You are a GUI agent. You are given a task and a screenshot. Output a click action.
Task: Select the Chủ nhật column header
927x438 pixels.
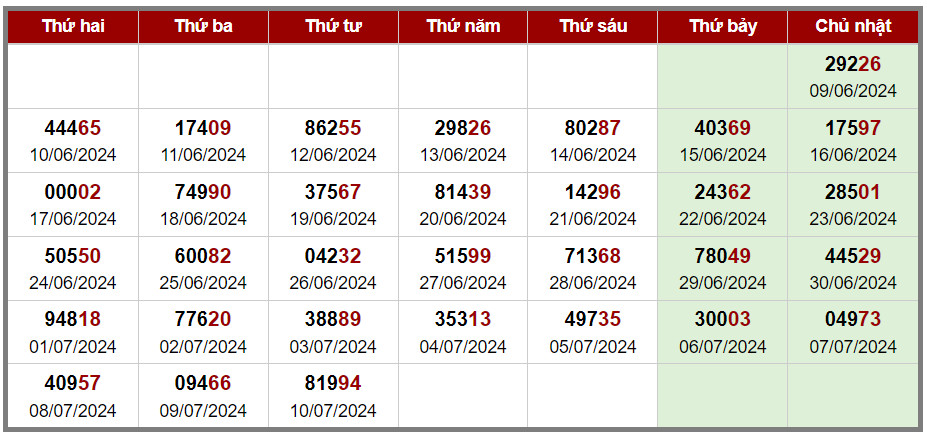(853, 27)
